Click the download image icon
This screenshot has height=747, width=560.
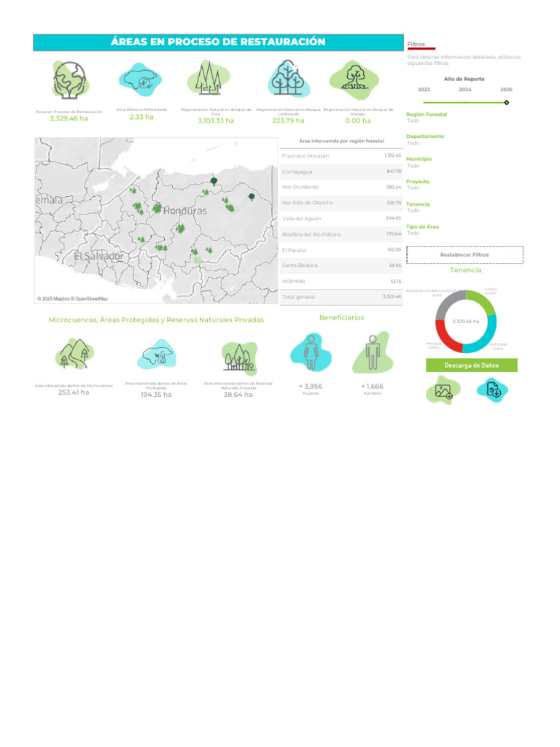443,391
